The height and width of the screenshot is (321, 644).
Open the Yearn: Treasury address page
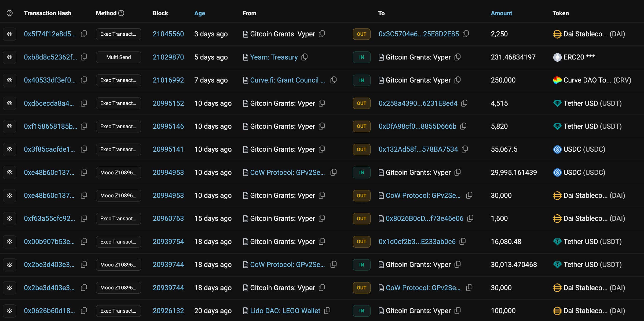tap(274, 57)
